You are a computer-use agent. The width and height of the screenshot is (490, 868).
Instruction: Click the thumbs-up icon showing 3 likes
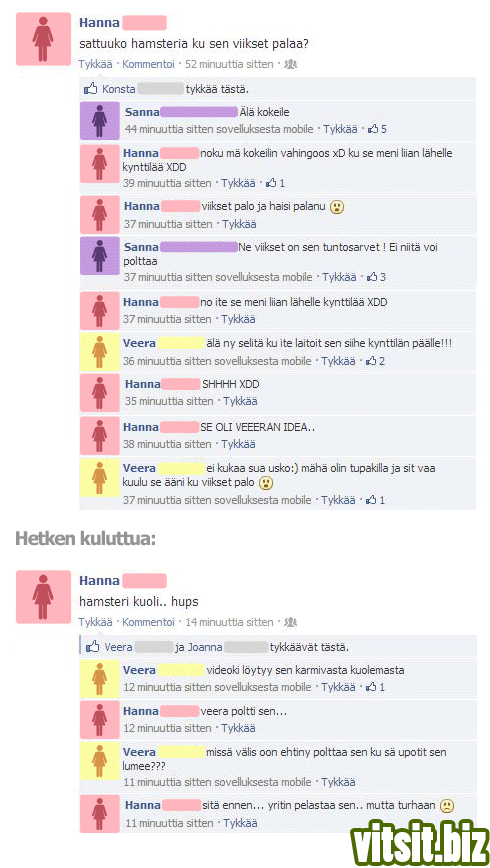pos(372,277)
